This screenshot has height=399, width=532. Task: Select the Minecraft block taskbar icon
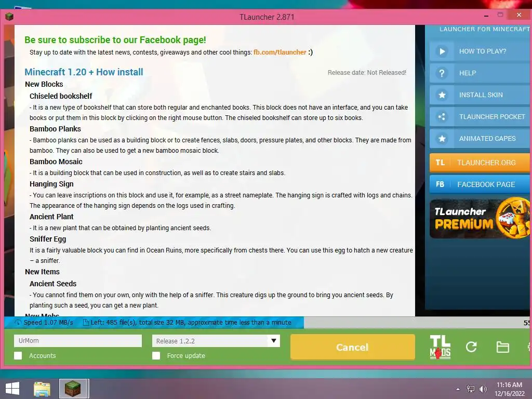click(x=73, y=389)
